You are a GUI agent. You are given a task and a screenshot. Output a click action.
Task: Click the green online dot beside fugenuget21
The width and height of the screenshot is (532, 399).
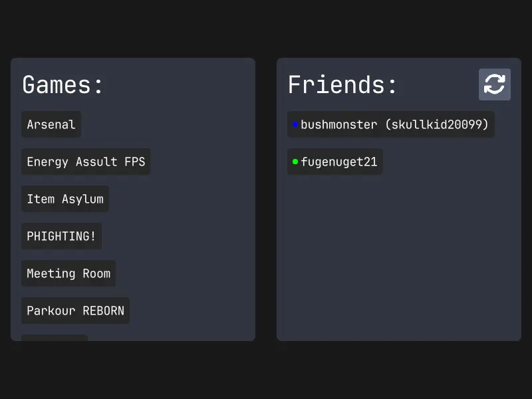(x=295, y=162)
